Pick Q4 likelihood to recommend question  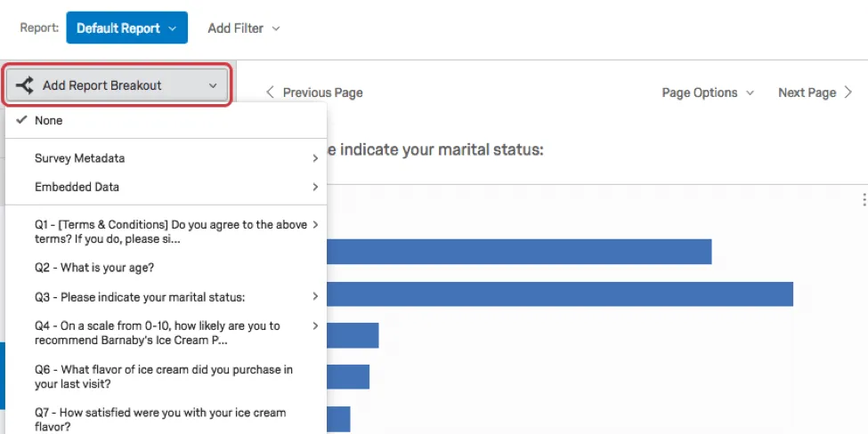[x=157, y=333]
